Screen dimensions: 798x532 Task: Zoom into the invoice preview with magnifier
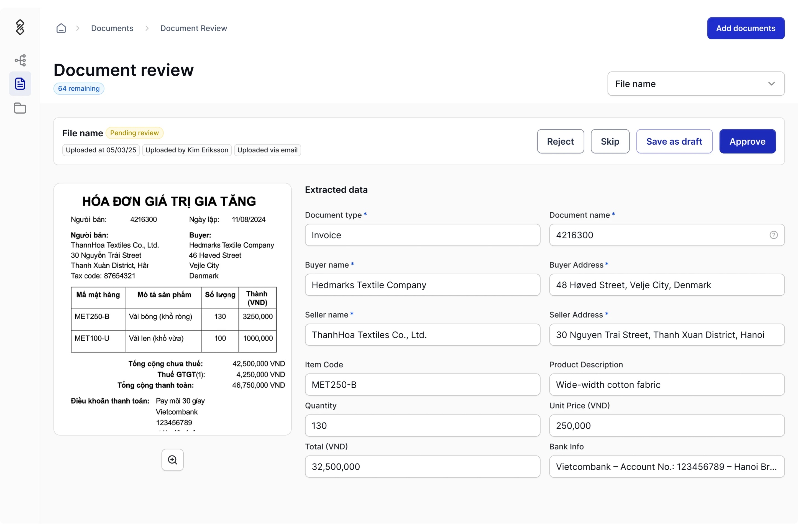click(172, 460)
